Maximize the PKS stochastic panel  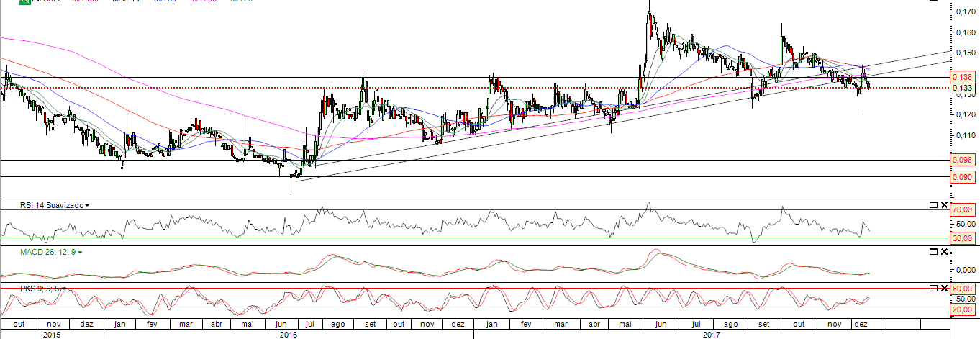pos(933,289)
